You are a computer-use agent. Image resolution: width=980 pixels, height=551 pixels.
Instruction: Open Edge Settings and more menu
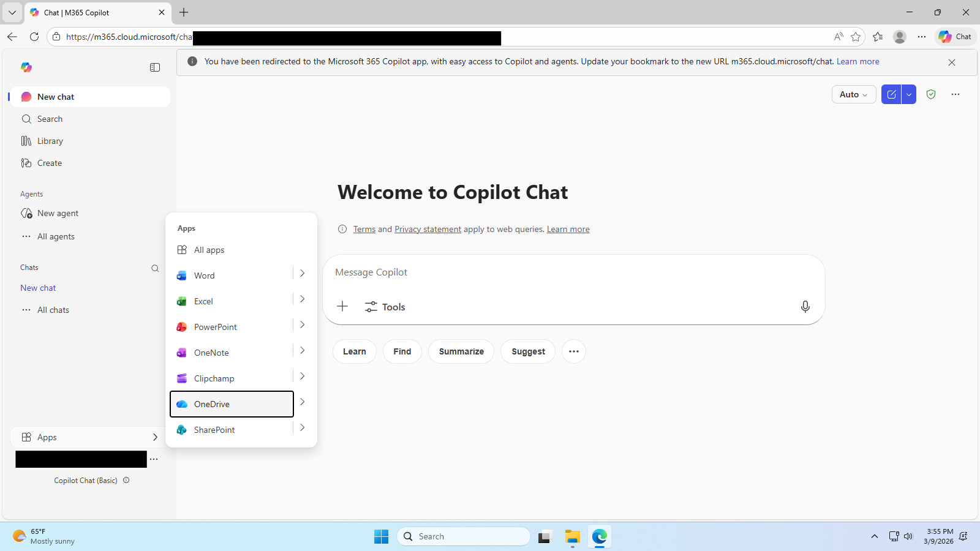(922, 37)
